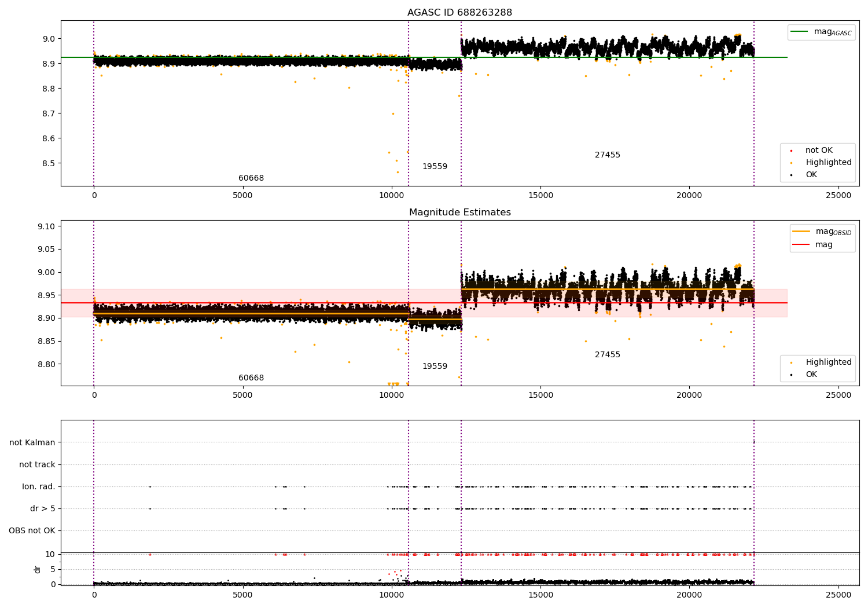
Task: Click the dr axis tick labeled 5
Action: (53, 569)
